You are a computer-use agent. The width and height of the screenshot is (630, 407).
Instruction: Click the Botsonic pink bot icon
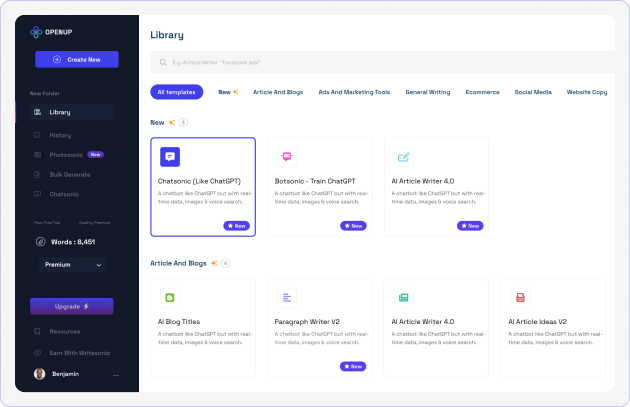coord(287,156)
